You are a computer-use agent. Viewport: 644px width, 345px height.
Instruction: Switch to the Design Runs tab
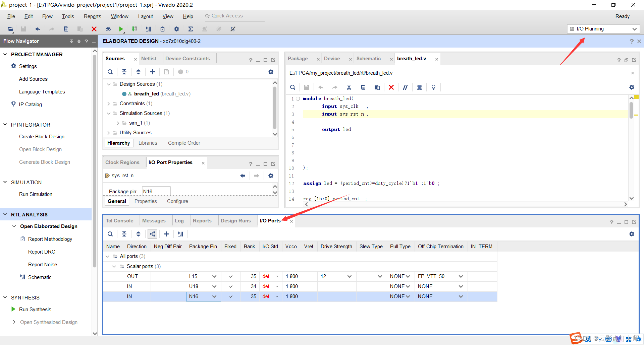[x=236, y=221]
